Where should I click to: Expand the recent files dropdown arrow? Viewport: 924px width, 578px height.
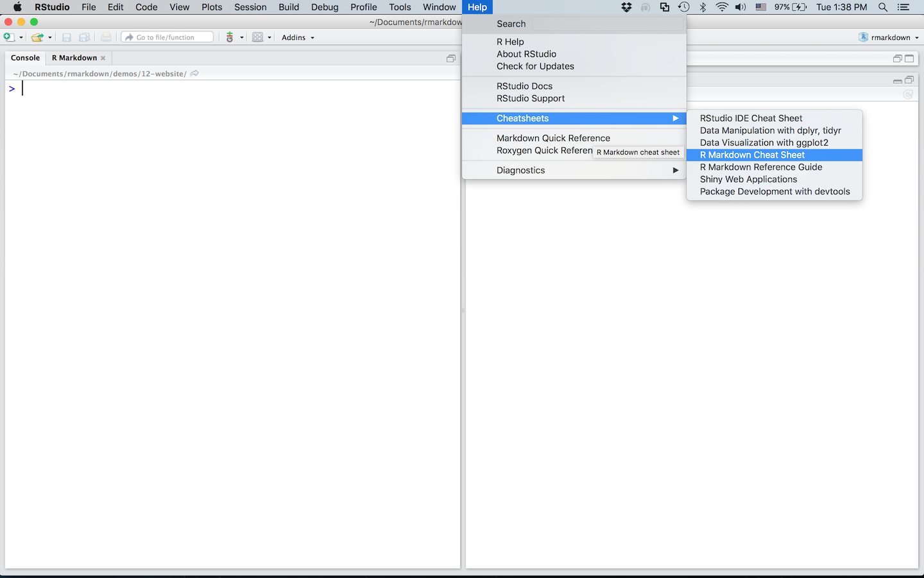coord(50,38)
